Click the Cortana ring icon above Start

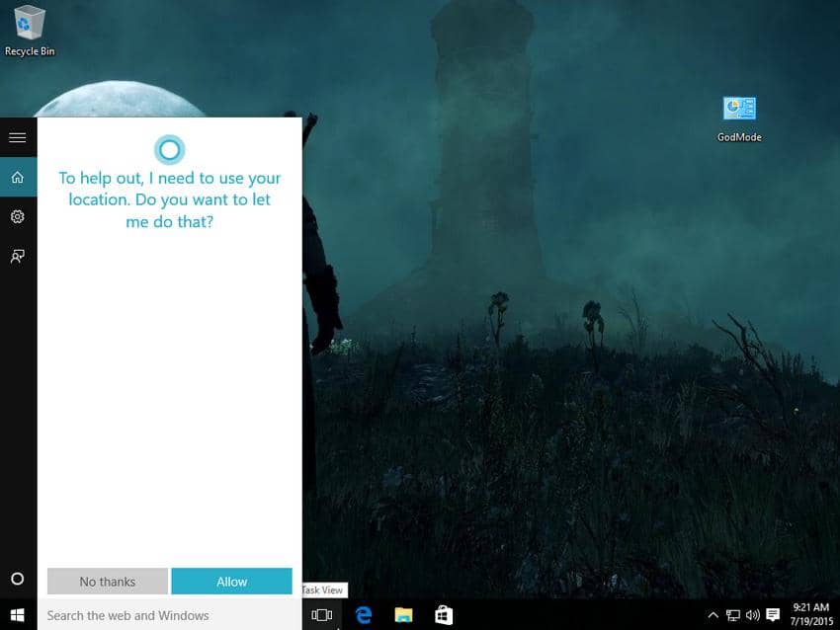(x=17, y=579)
